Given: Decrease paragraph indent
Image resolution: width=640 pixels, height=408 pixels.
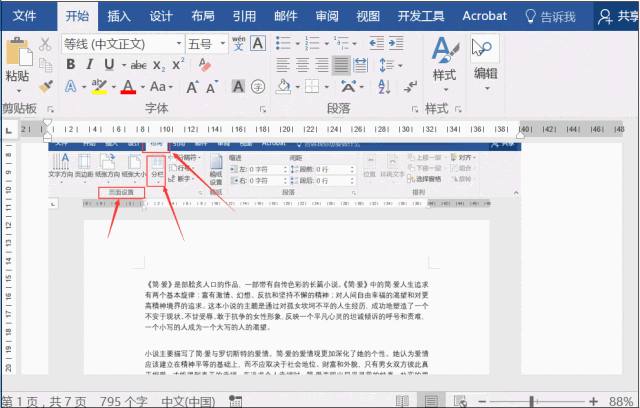Looking at the screenshot, I should [x=376, y=43].
